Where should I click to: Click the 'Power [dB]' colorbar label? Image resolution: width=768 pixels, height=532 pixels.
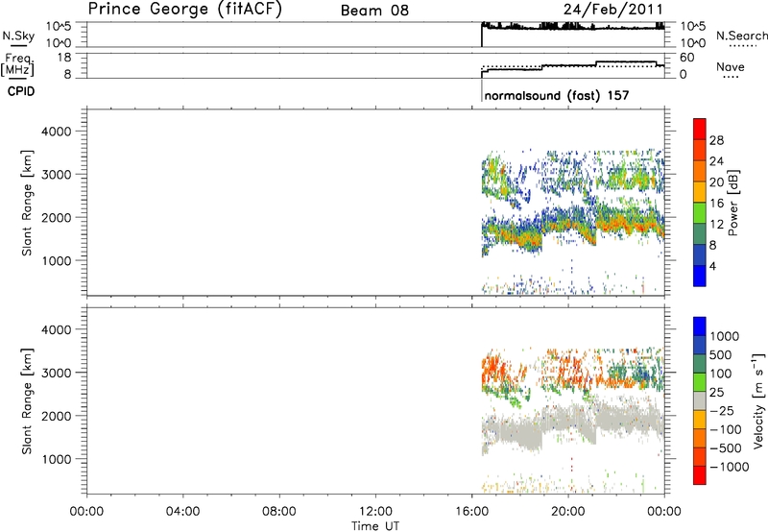pyautogui.click(x=732, y=203)
